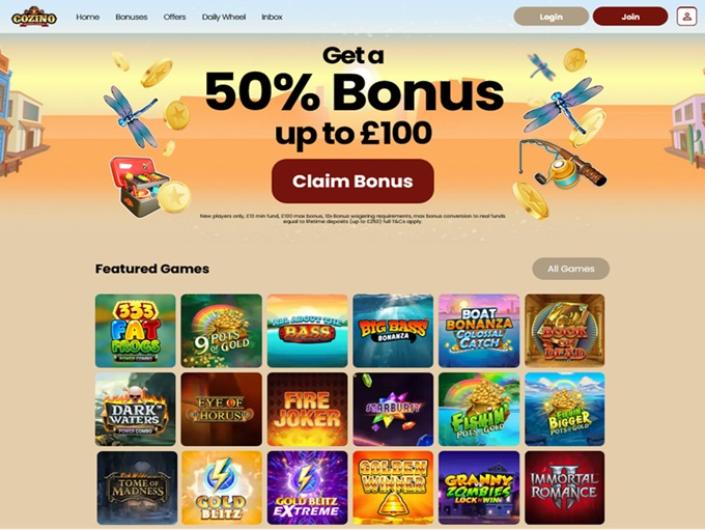Image resolution: width=705 pixels, height=530 pixels.
Task: Open the Fire Joker game
Action: point(307,409)
